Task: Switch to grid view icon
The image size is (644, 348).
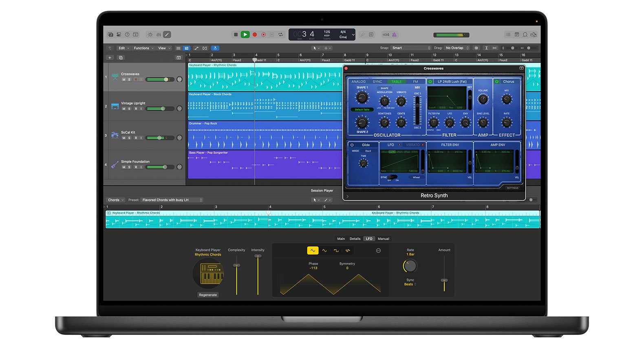Action: (178, 48)
